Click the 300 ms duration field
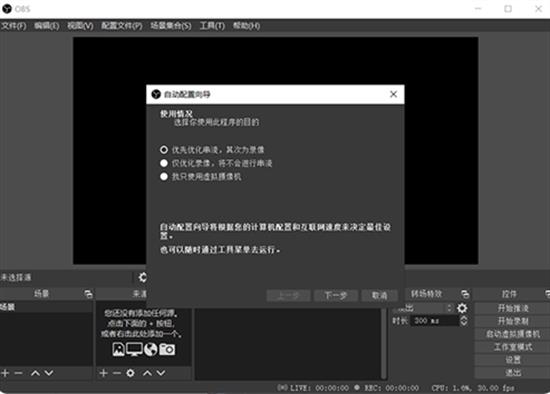550x394 pixels. click(x=435, y=321)
